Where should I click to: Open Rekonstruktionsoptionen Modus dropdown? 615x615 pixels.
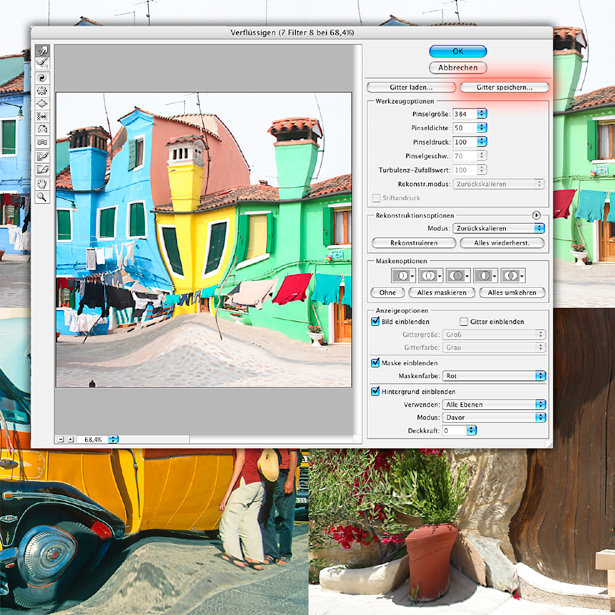pyautogui.click(x=497, y=228)
